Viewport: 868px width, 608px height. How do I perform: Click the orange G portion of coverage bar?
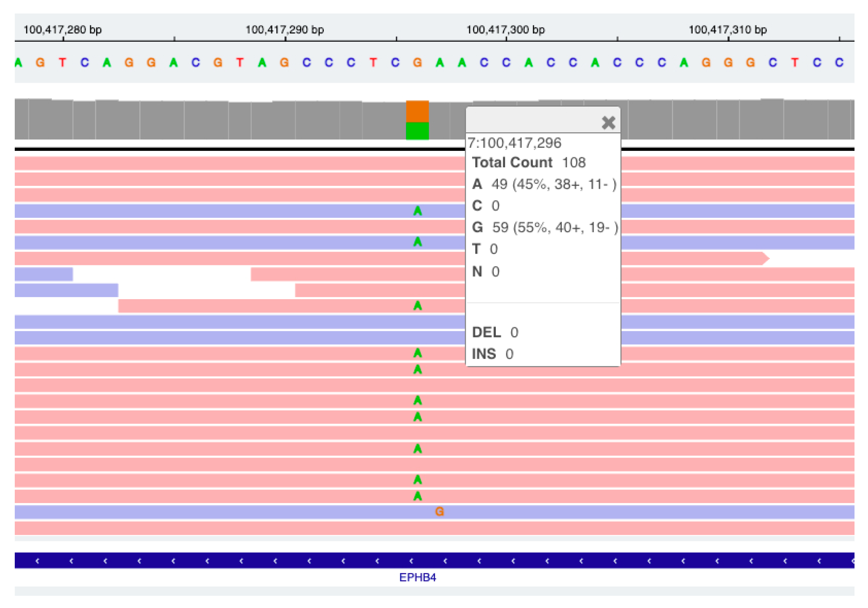(417, 111)
